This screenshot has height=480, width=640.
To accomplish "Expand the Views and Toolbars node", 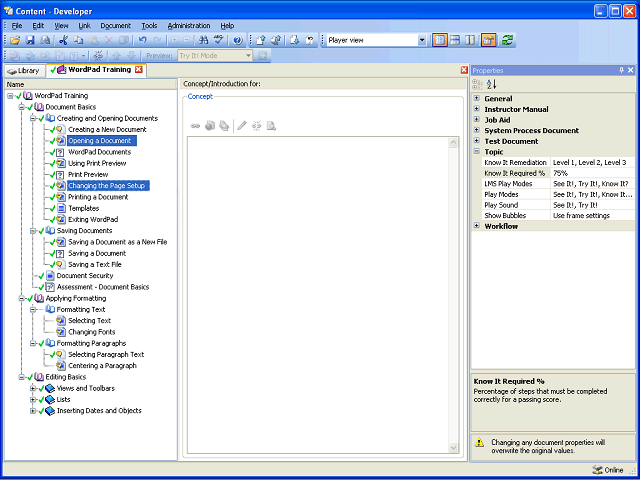I will (x=33, y=388).
